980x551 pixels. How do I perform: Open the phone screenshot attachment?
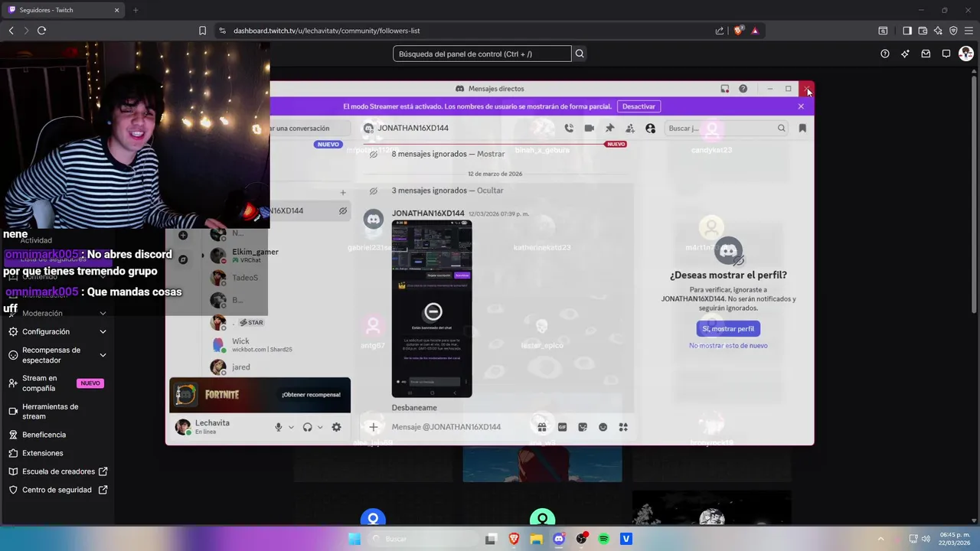coord(432,308)
